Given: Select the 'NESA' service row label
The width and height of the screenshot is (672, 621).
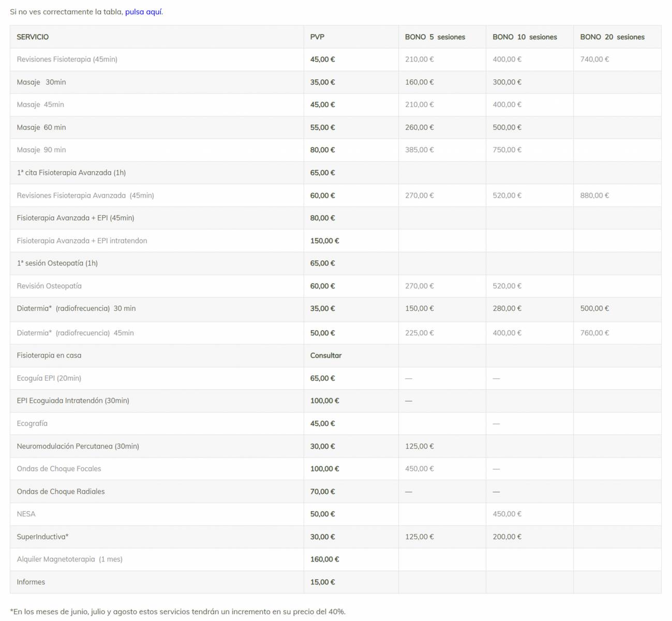Looking at the screenshot, I should (26, 514).
